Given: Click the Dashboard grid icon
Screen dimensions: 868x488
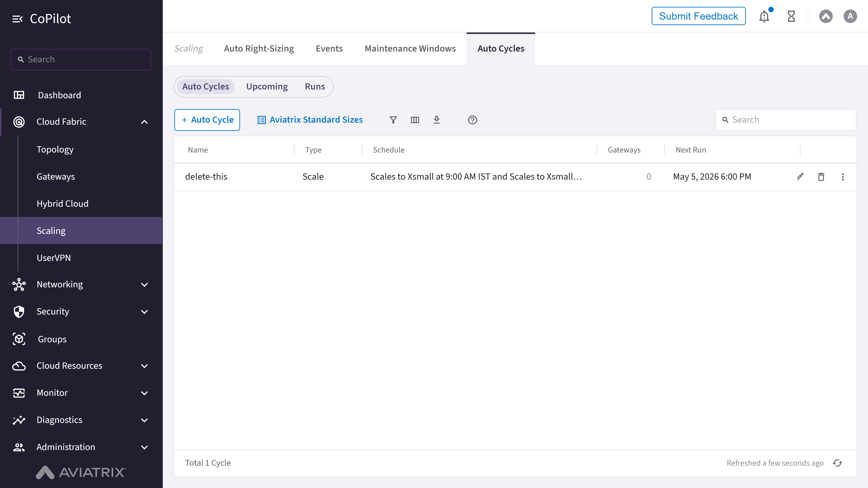Looking at the screenshot, I should pyautogui.click(x=19, y=95).
